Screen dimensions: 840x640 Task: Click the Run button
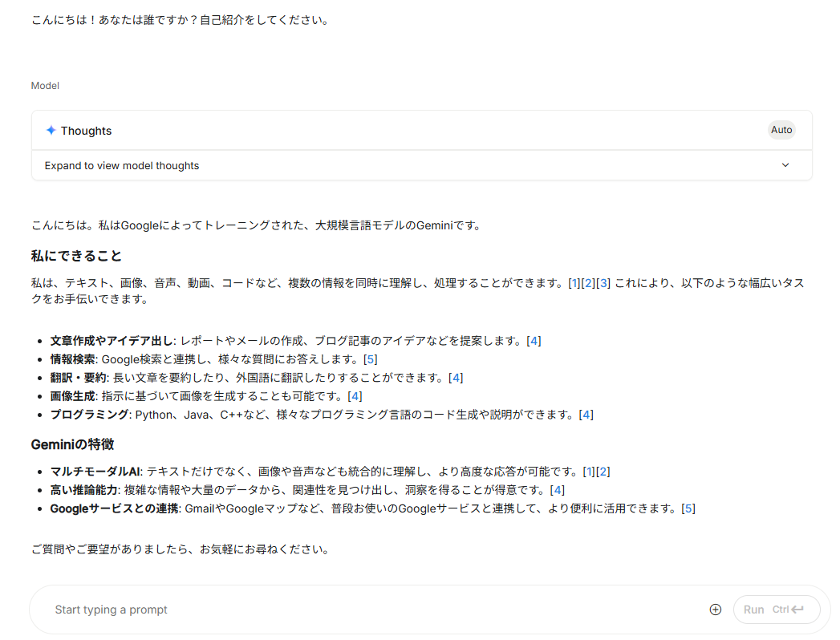pyautogui.click(x=776, y=610)
